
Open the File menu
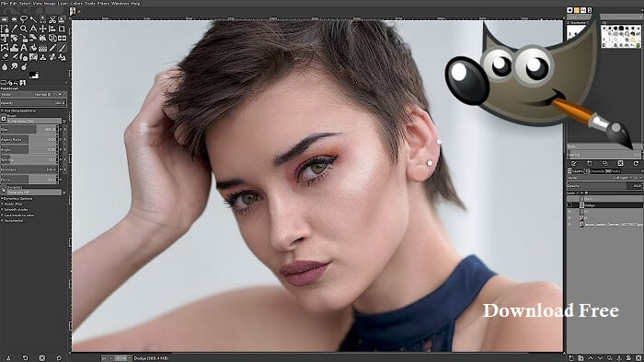tap(5, 4)
